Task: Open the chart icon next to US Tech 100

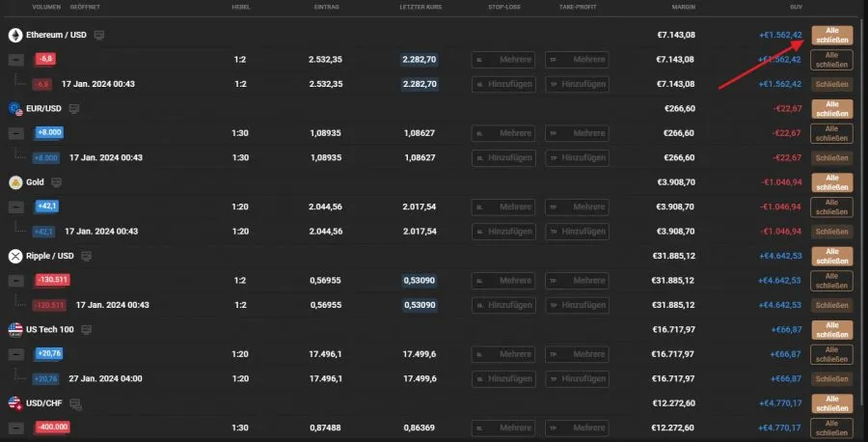Action: click(x=86, y=329)
